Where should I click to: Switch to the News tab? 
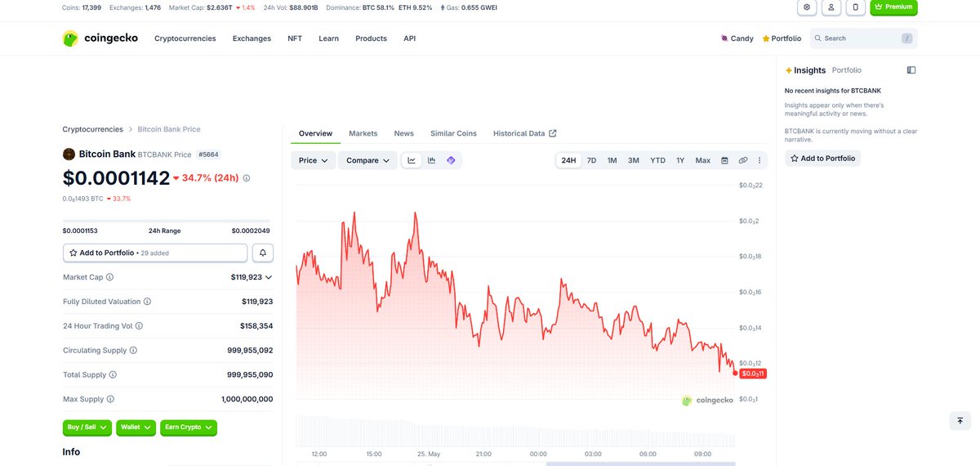pyautogui.click(x=404, y=133)
